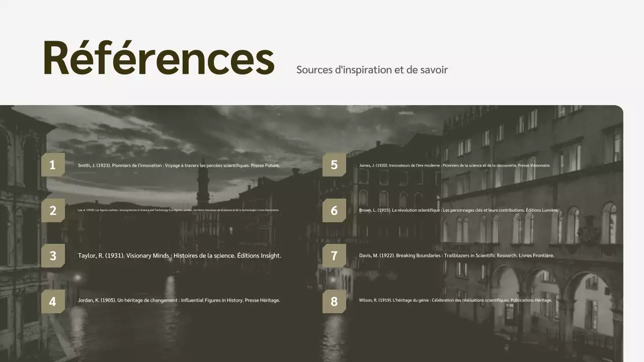This screenshot has width=644, height=362.
Task: Select the Jordan 1905 reference text
Action: pyautogui.click(x=179, y=300)
